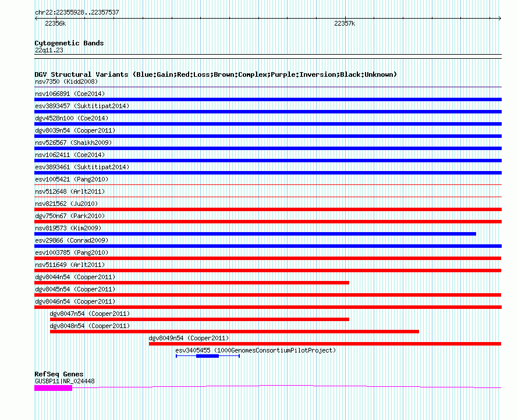Click the DGV Structural Variants track title
This screenshot has width=518, height=420.
click(215, 74)
